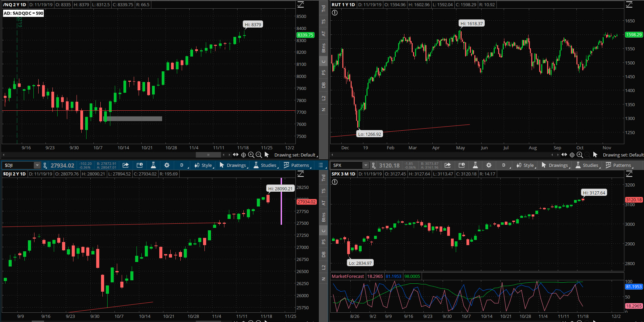Screen dimensions: 644x322
Task: Click the share icon in $DJI chart toolbar
Action: tap(125, 165)
